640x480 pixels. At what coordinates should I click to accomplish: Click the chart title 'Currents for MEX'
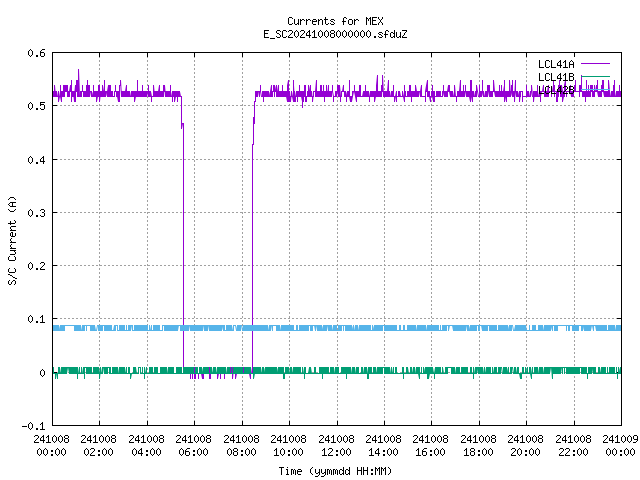point(335,21)
